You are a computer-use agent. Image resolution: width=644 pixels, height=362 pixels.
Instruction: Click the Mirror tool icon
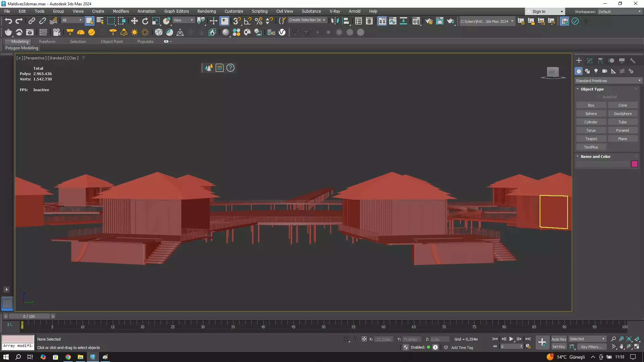[x=334, y=21]
